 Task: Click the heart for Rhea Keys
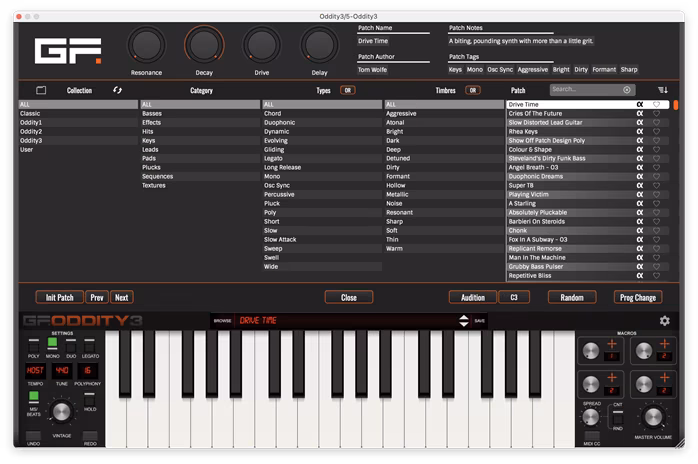point(657,131)
